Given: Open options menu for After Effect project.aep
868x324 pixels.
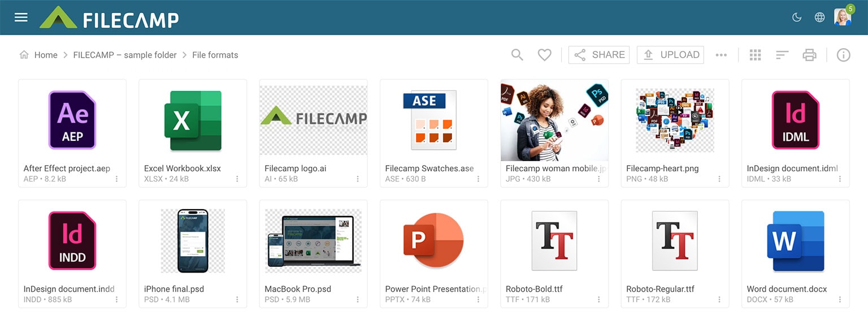Looking at the screenshot, I should click(117, 179).
